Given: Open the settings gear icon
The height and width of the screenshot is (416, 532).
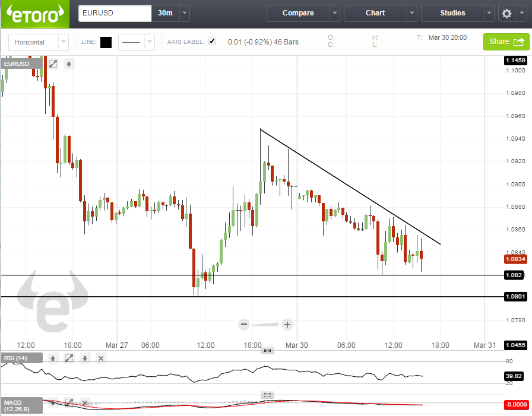Looking at the screenshot, I should tap(506, 14).
